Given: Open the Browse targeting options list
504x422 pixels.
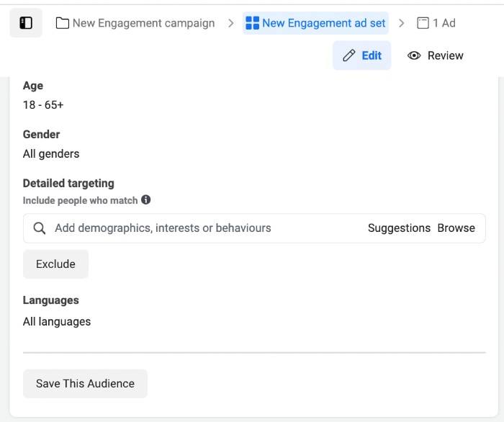Looking at the screenshot, I should click(456, 228).
